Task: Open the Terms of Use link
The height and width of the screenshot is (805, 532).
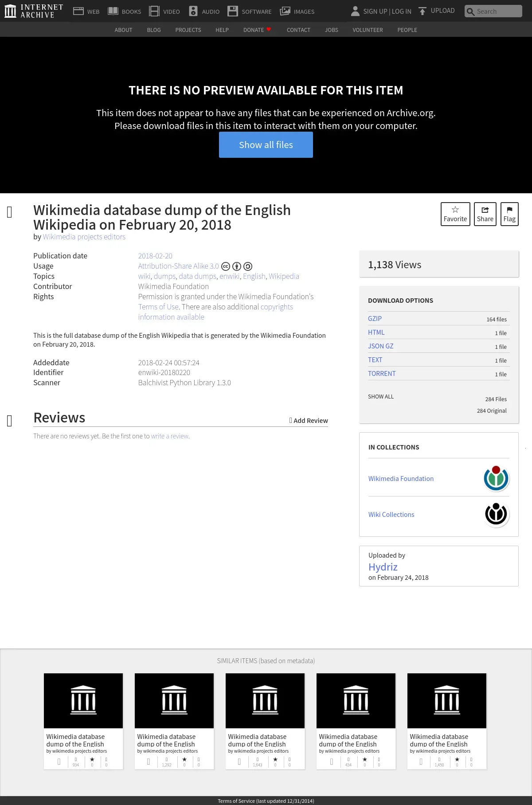Action: (x=158, y=307)
